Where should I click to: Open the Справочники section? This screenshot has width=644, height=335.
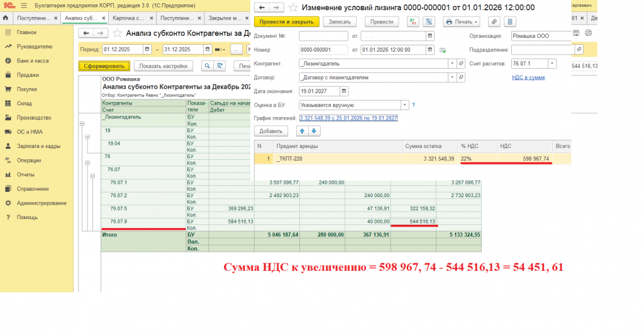click(x=33, y=189)
